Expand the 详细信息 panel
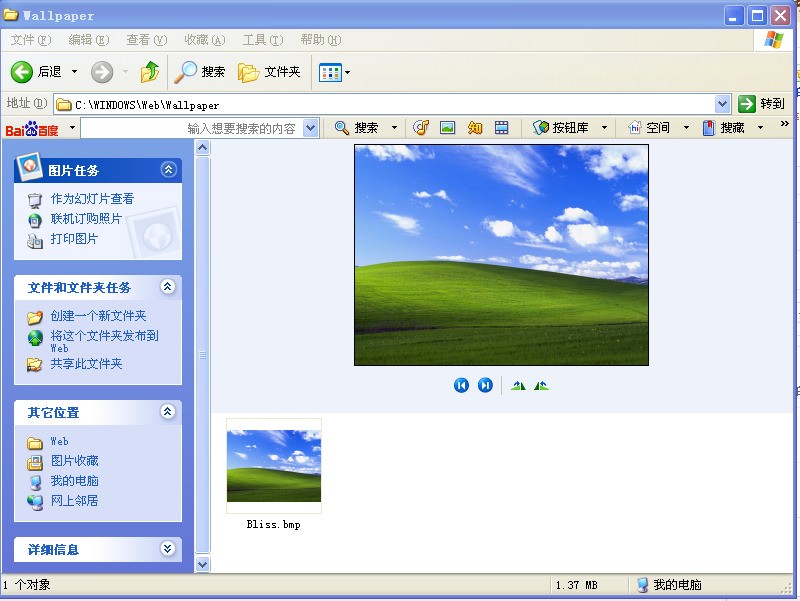Screen dimensions: 800x601 click(x=168, y=548)
